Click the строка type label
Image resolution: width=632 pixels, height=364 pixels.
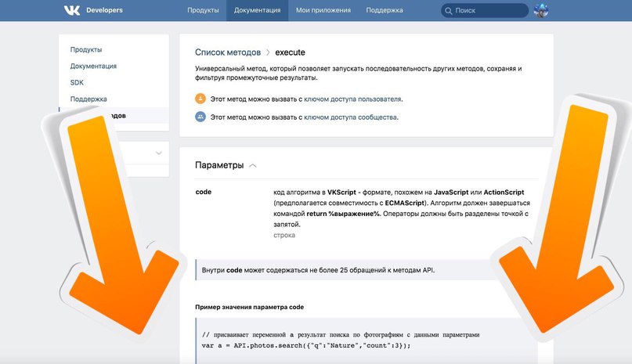(284, 235)
